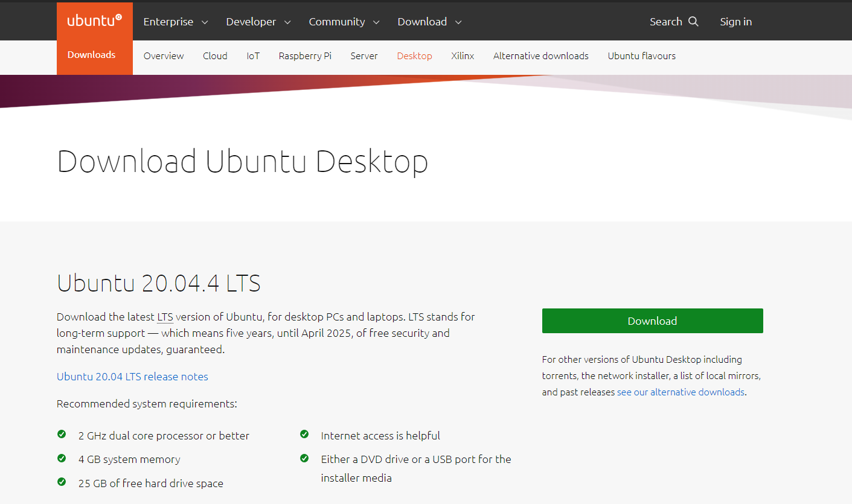Click green checkmark beside DVD drive requirement
The image size is (852, 504).
(304, 458)
